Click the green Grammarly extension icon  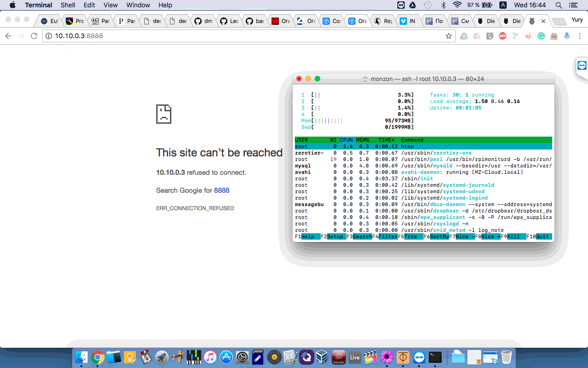(x=541, y=36)
